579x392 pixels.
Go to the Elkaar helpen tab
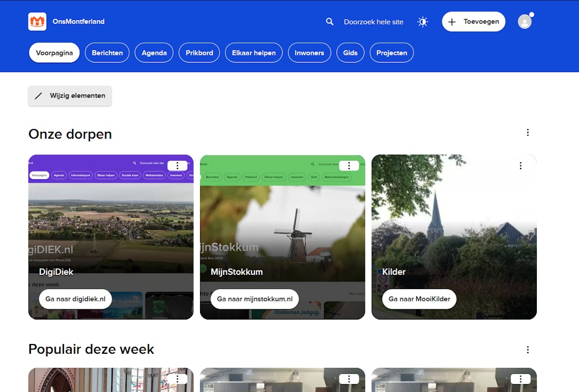pyautogui.click(x=253, y=53)
